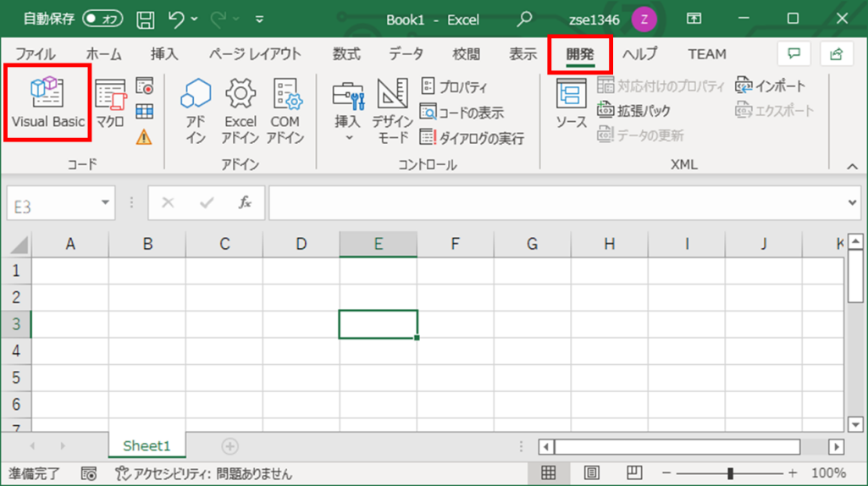This screenshot has width=868, height=486.
Task: Toggle Design Mode ruler icon
Action: click(x=392, y=110)
